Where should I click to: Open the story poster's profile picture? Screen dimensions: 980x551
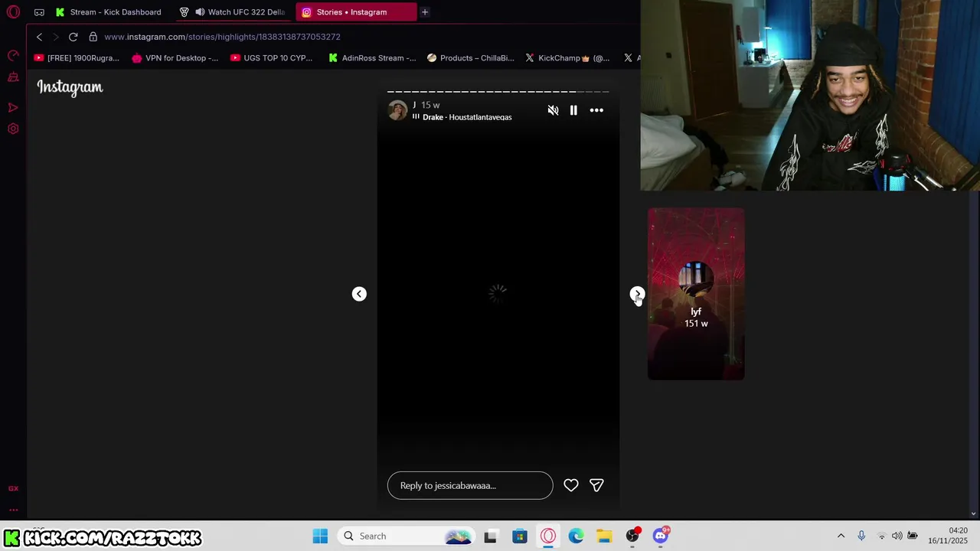click(x=397, y=111)
